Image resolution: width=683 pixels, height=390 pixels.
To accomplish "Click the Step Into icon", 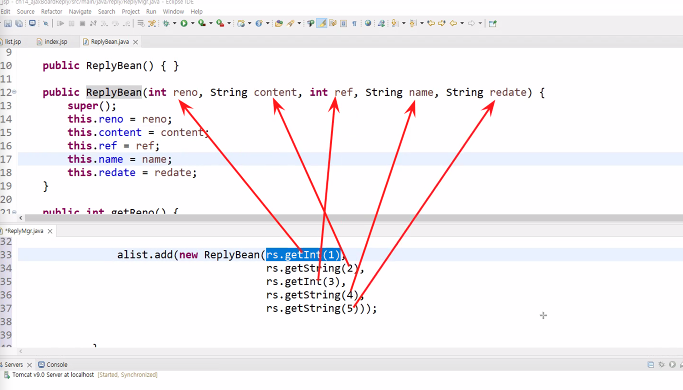I will pyautogui.click(x=105, y=24).
